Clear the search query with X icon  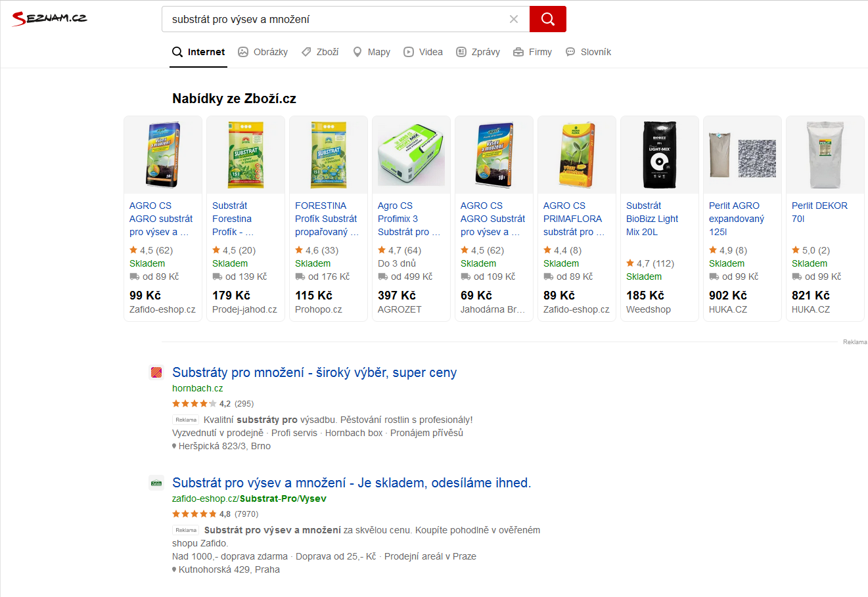[514, 19]
